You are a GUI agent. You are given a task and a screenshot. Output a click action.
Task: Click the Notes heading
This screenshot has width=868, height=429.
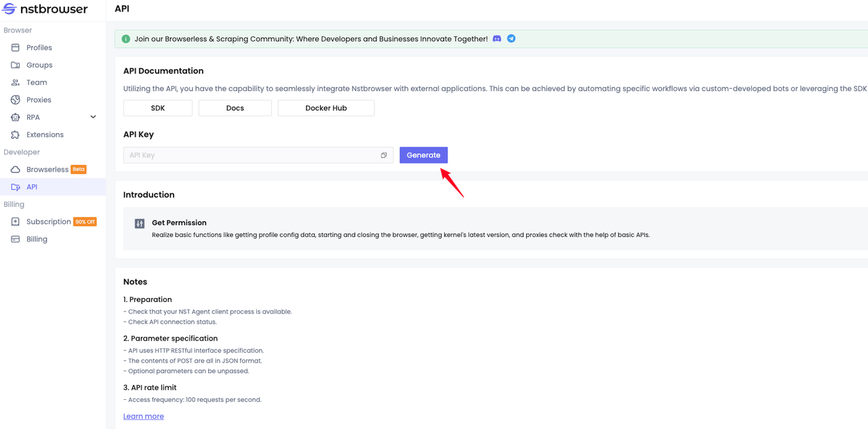pyautogui.click(x=136, y=282)
